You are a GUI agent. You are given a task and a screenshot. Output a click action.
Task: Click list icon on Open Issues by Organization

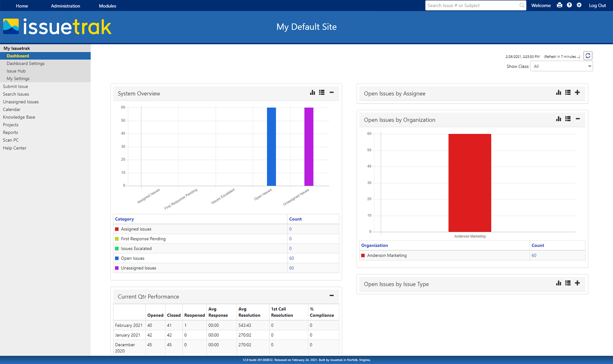click(x=568, y=119)
